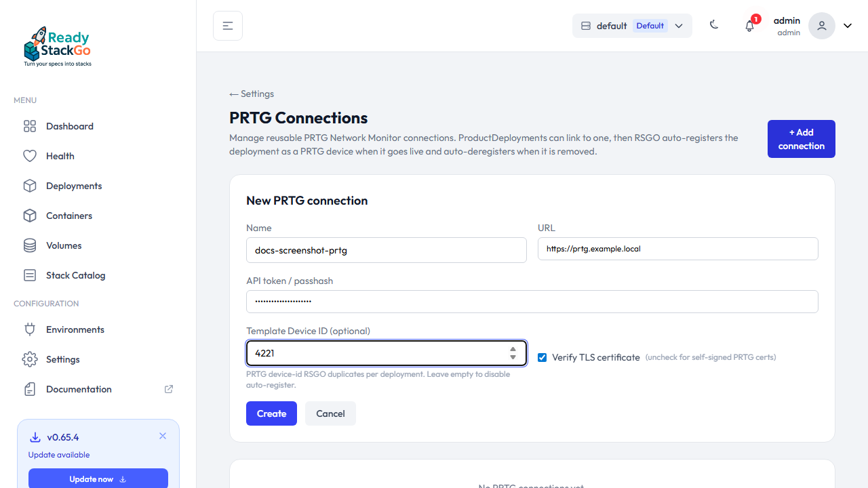The height and width of the screenshot is (488, 868).
Task: Click the URL input field
Action: [678, 249]
